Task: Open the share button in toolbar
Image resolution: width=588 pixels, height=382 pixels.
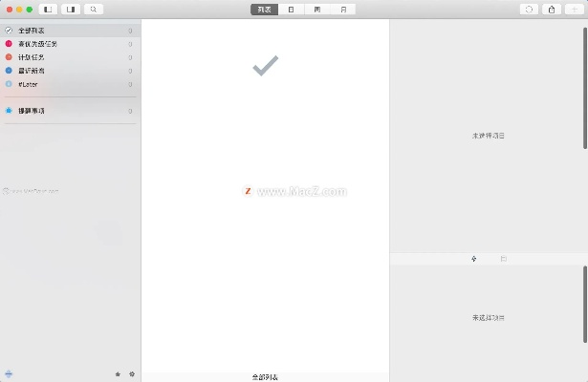Action: pos(552,10)
